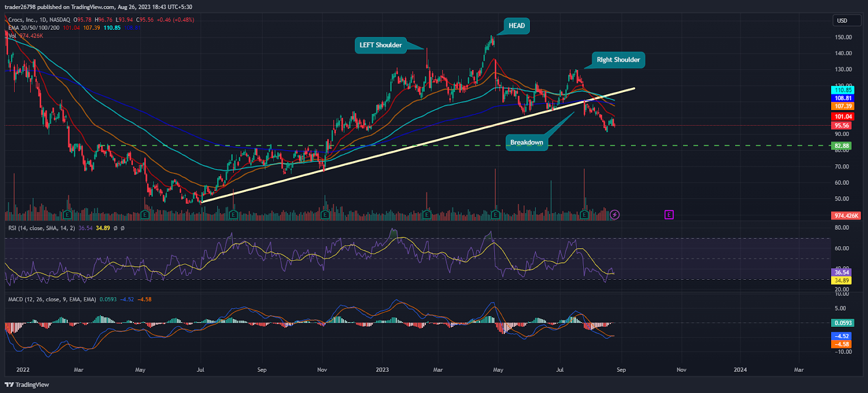Click the 2022 label on time axis

23,370
